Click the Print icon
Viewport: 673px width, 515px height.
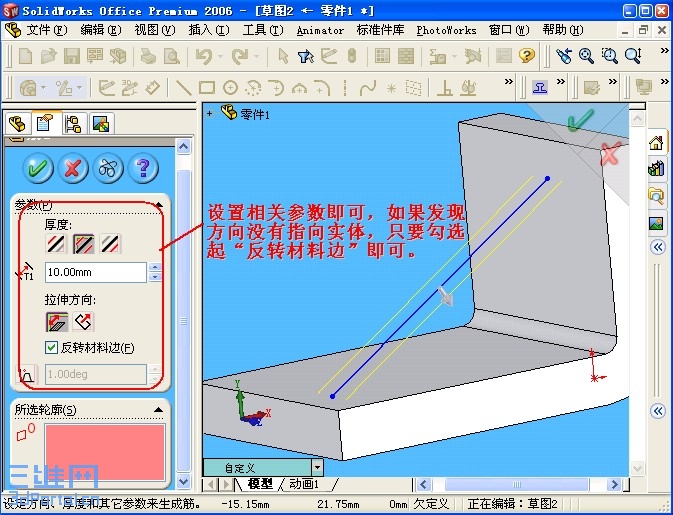tap(149, 56)
